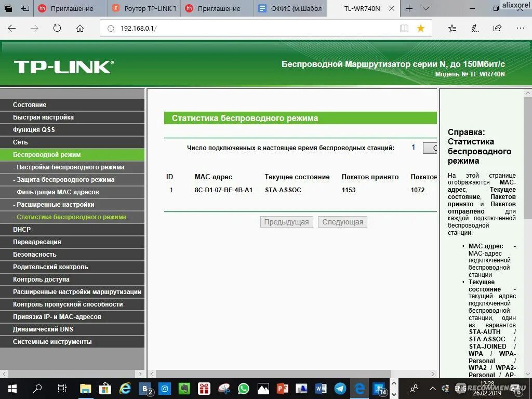Open Контроль доступа menu section

click(72, 280)
